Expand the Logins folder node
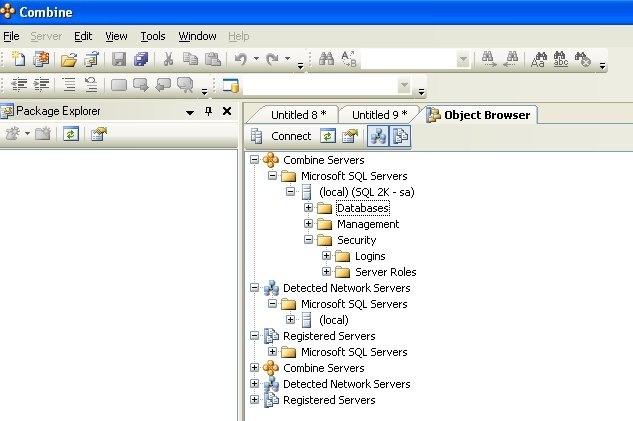 (x=327, y=256)
